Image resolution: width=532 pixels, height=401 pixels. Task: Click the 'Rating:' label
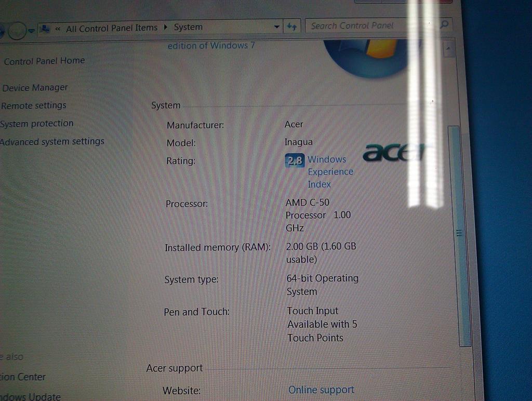tap(181, 161)
